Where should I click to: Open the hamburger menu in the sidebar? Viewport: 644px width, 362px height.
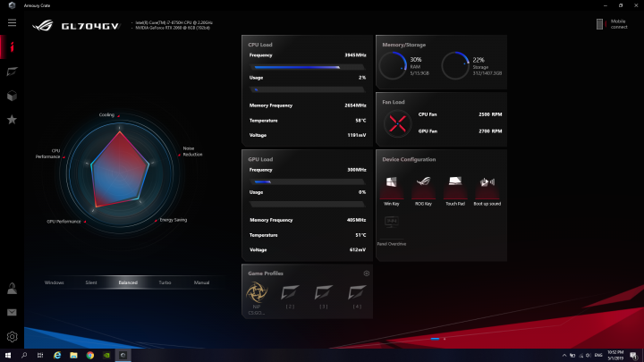pyautogui.click(x=12, y=22)
